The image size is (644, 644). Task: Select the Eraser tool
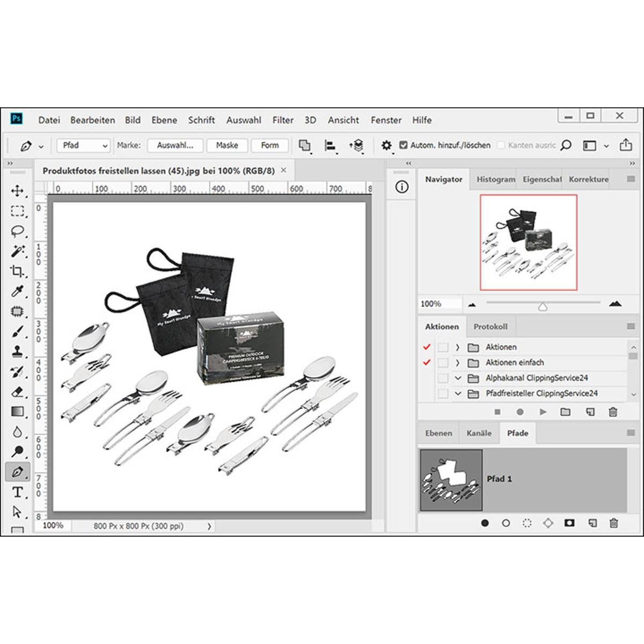point(17,392)
